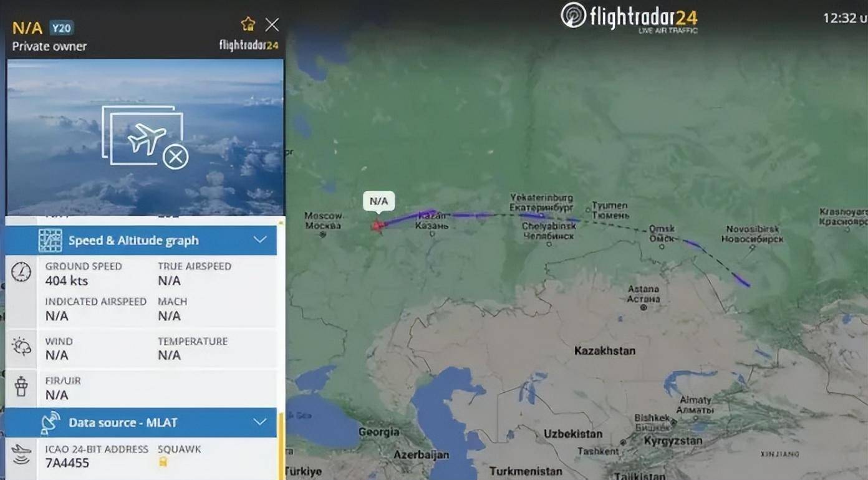Click the locked squawk padlock icon
Image resolution: width=868 pixels, height=480 pixels.
[x=163, y=462]
